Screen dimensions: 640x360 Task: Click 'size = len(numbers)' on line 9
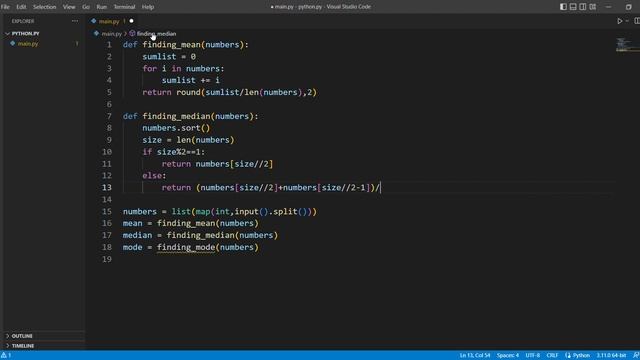[189, 140]
